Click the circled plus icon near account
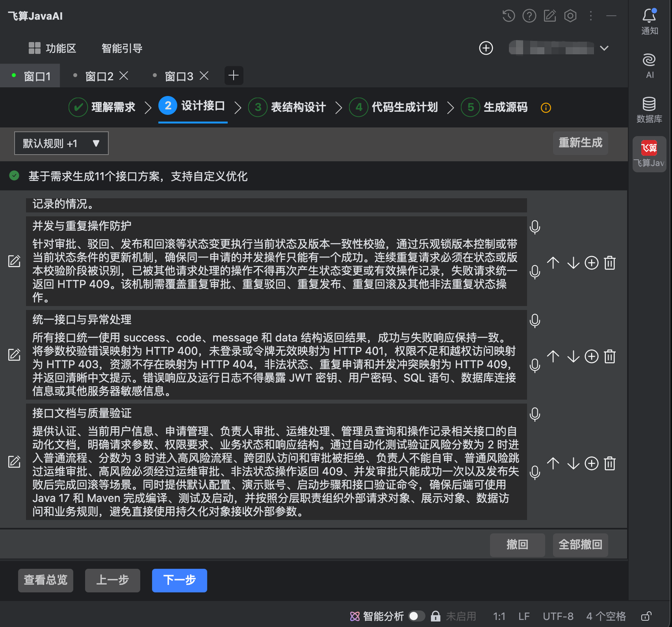This screenshot has width=672, height=627. (486, 48)
